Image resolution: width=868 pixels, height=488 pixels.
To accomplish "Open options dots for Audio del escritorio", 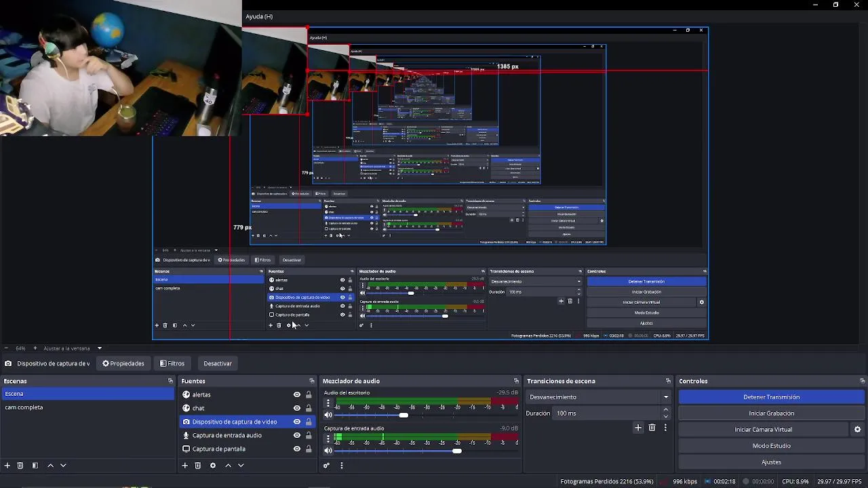I will [328, 403].
